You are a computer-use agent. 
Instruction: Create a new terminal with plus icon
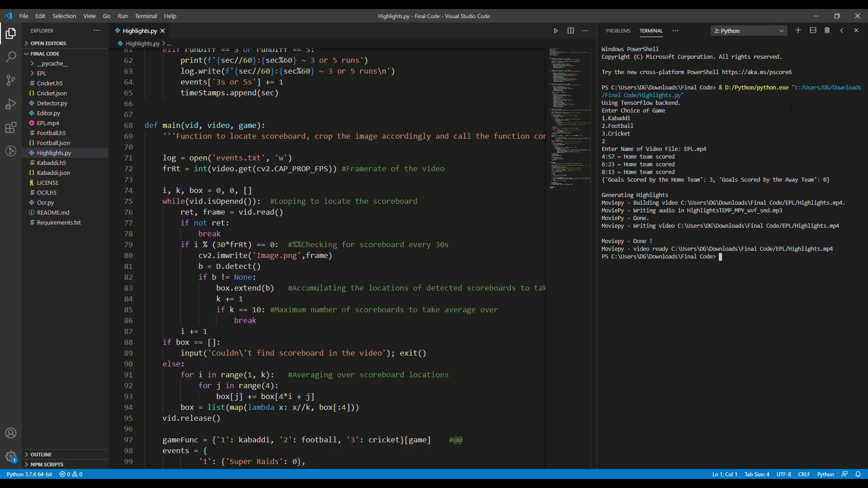[x=798, y=30]
